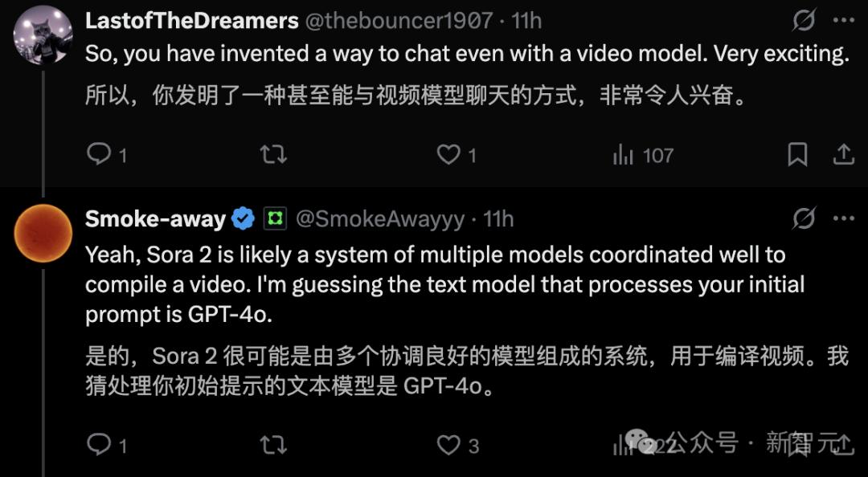868x477 pixels.
Task: Open the @thebouncer1907 handle link
Action: [x=399, y=21]
